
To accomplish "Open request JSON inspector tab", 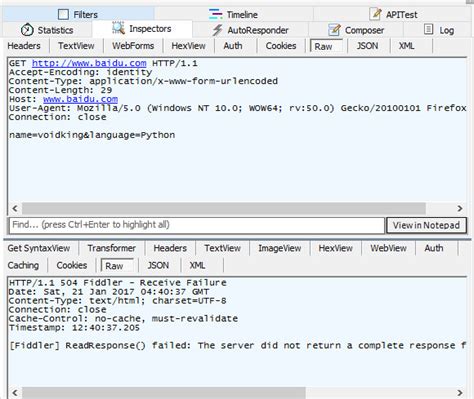I will point(367,46).
